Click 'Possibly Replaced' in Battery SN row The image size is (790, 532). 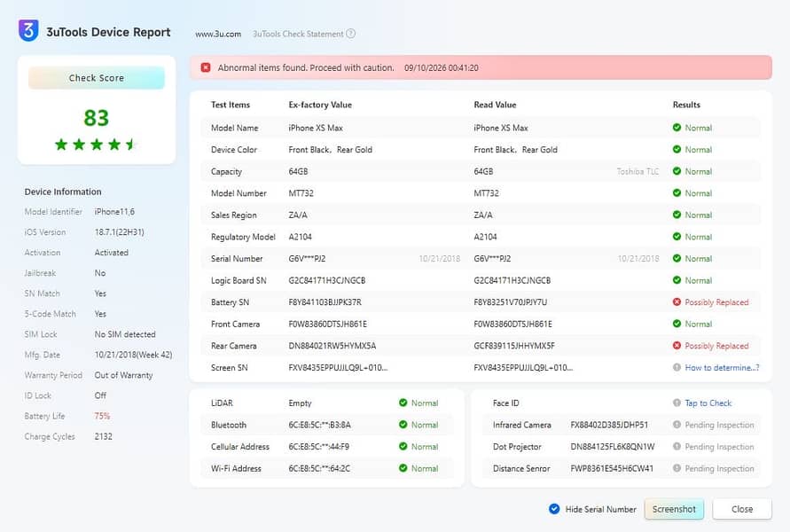[716, 302]
